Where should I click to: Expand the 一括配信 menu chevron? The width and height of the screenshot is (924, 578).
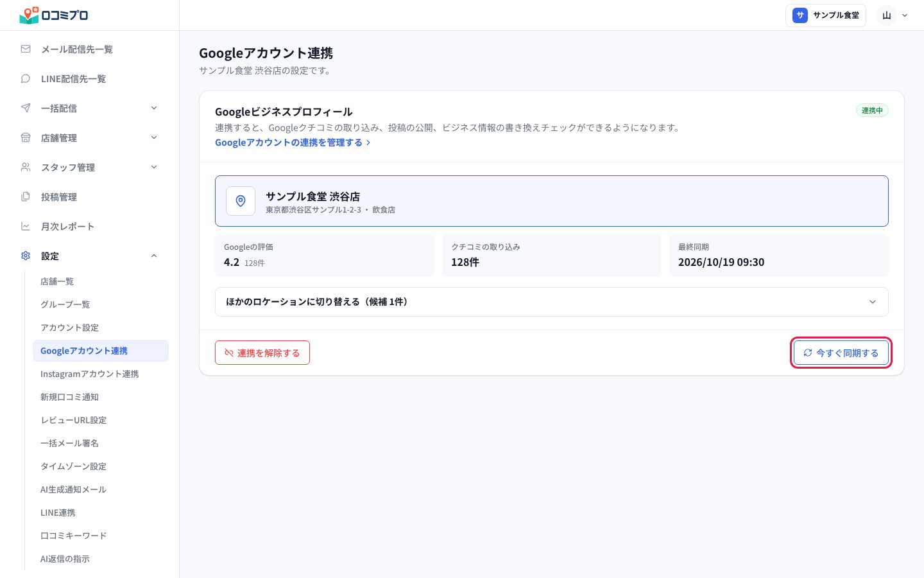pyautogui.click(x=154, y=108)
